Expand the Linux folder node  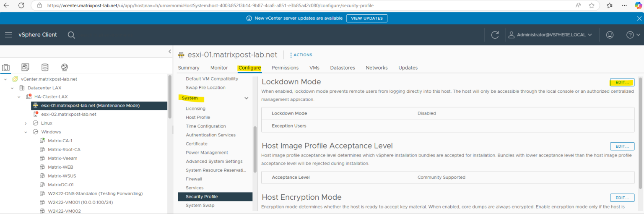(26, 123)
